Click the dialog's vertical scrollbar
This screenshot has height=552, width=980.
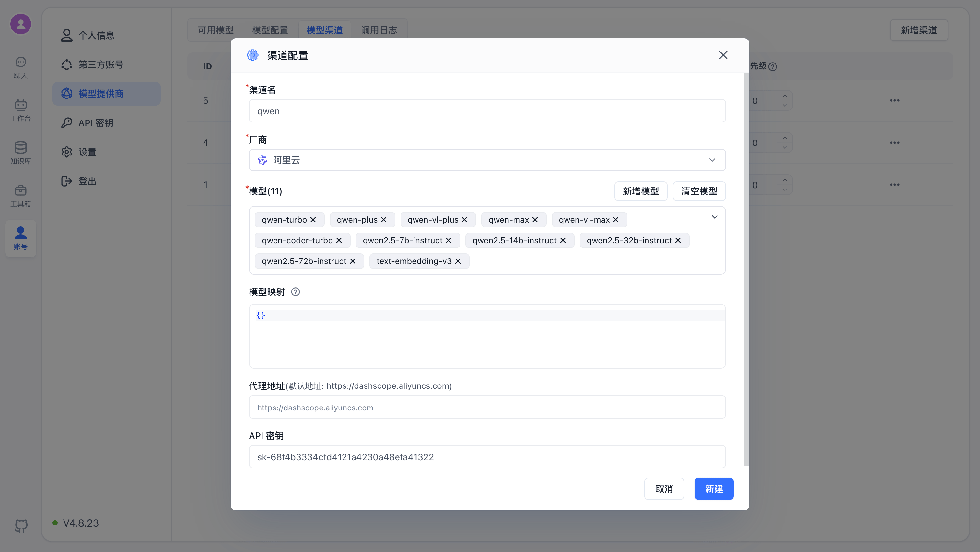(x=746, y=266)
